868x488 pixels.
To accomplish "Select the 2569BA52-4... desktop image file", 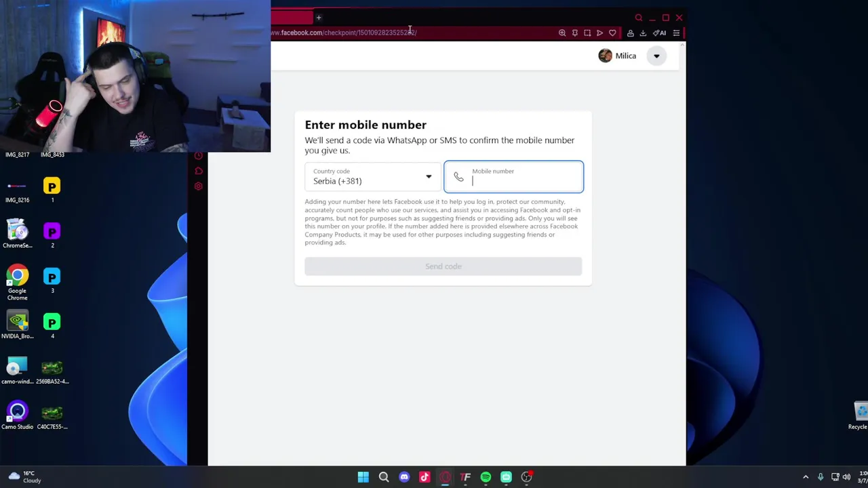I will pyautogui.click(x=52, y=371).
